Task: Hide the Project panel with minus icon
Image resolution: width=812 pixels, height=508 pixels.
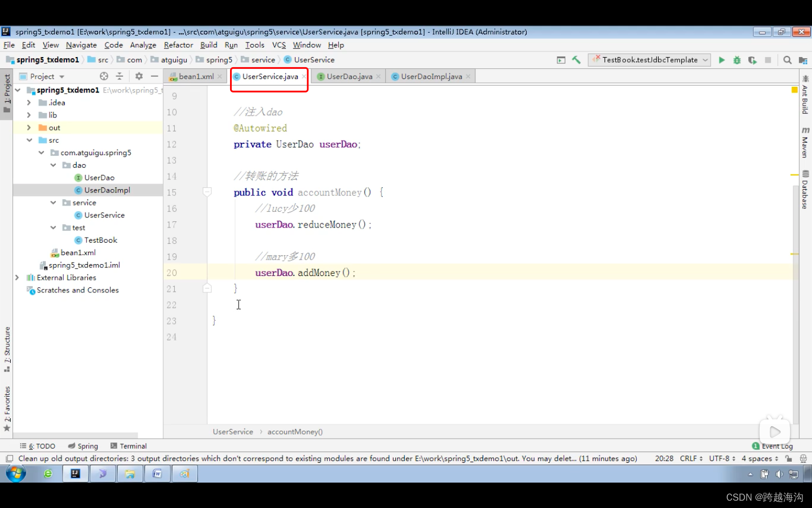Action: point(155,76)
